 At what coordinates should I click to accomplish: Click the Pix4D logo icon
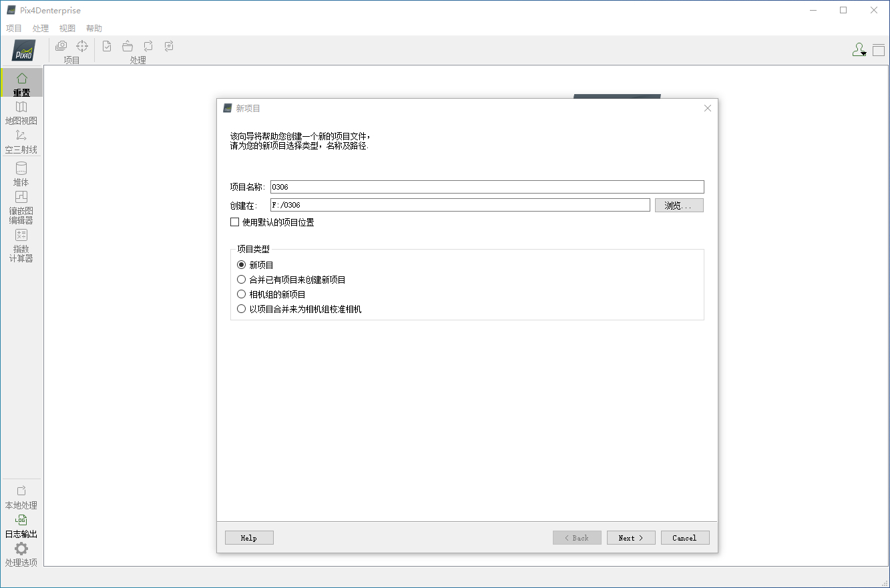(x=24, y=51)
